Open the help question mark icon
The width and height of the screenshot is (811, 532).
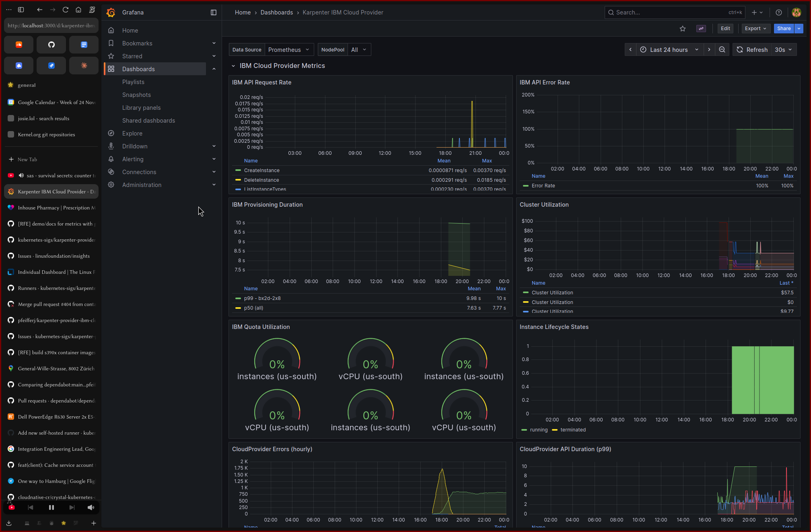click(779, 12)
